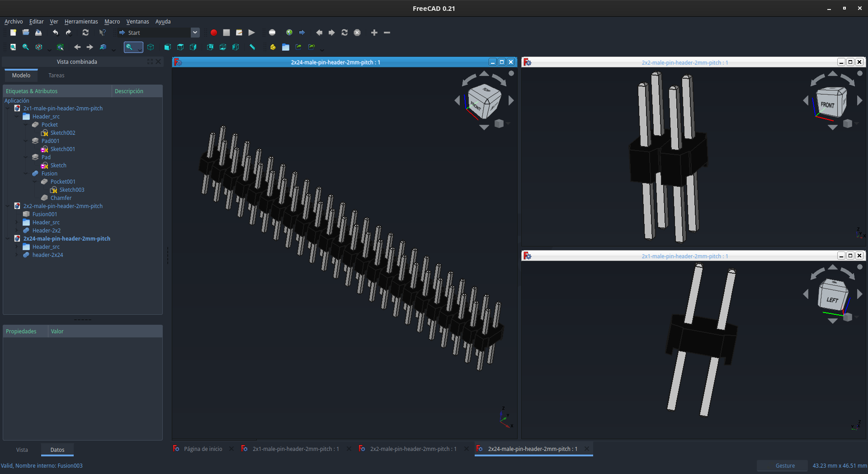Open the Página de inicio document tab
This screenshot has width=868, height=474.
click(x=203, y=449)
